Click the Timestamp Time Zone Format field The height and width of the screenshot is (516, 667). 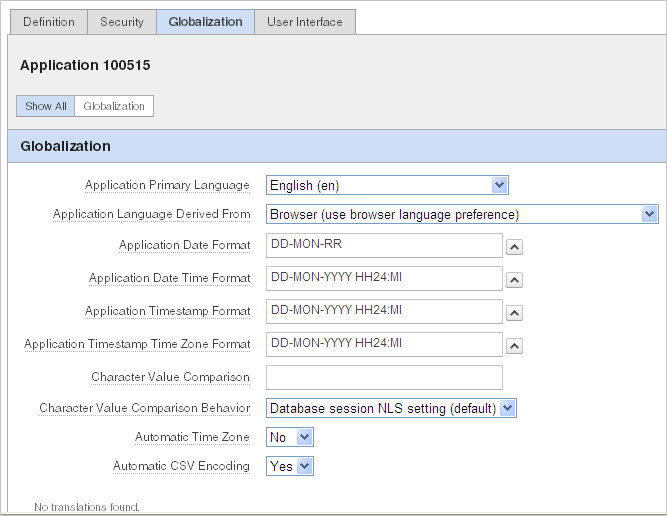tap(384, 344)
